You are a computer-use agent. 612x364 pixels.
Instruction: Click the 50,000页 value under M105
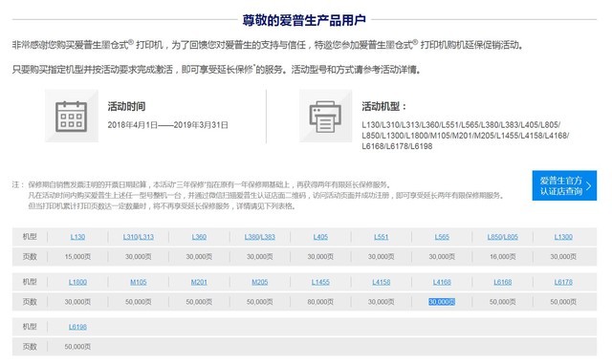coord(138,302)
